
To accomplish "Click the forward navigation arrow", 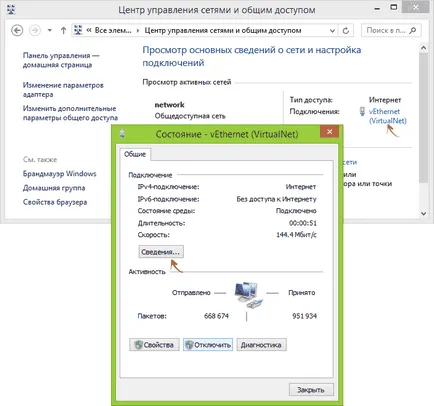I will click(x=35, y=31).
